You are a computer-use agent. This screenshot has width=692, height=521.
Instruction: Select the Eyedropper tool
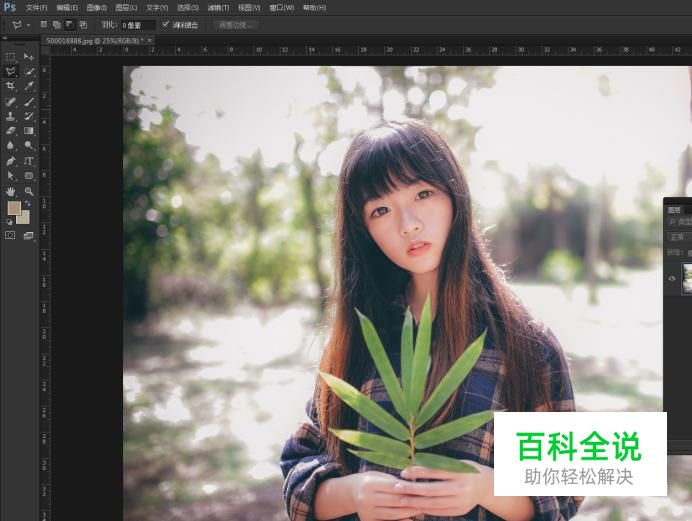click(x=29, y=86)
